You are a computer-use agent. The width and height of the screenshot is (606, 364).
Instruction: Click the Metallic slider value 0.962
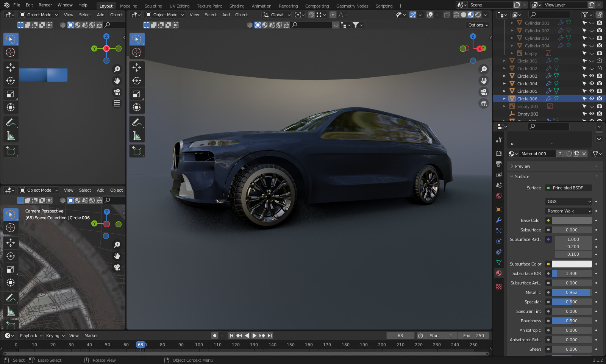[572, 292]
